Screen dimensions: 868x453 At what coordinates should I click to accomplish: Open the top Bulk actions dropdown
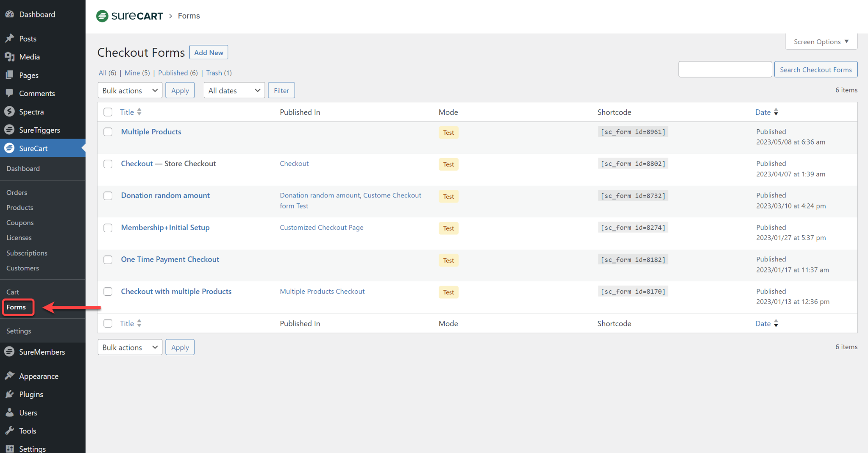(130, 90)
